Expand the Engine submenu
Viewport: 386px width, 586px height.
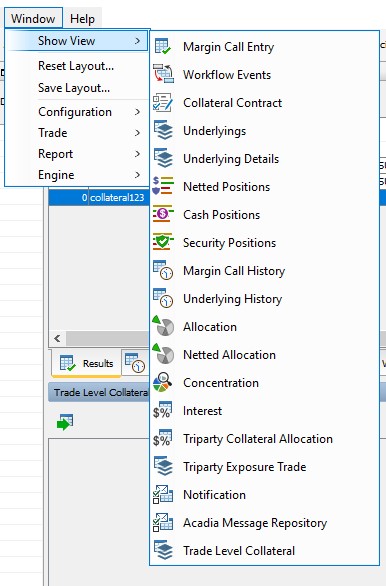[x=78, y=175]
